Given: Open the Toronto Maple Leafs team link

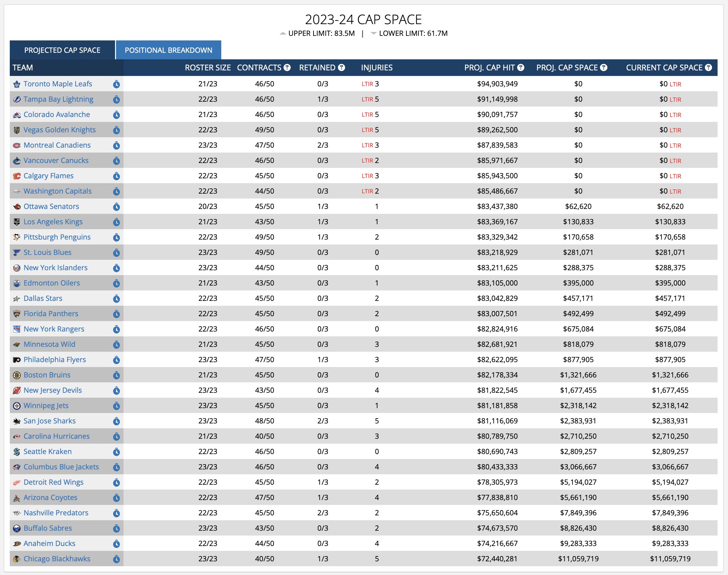Looking at the screenshot, I should (58, 84).
